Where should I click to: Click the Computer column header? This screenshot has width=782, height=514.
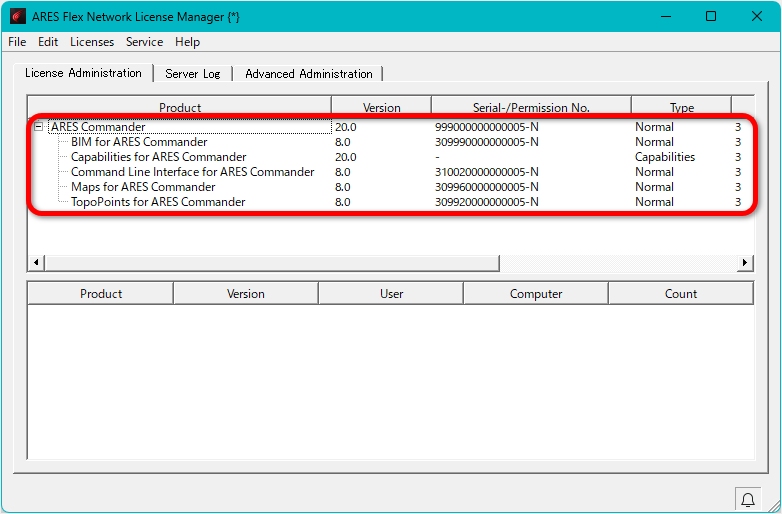(x=536, y=294)
